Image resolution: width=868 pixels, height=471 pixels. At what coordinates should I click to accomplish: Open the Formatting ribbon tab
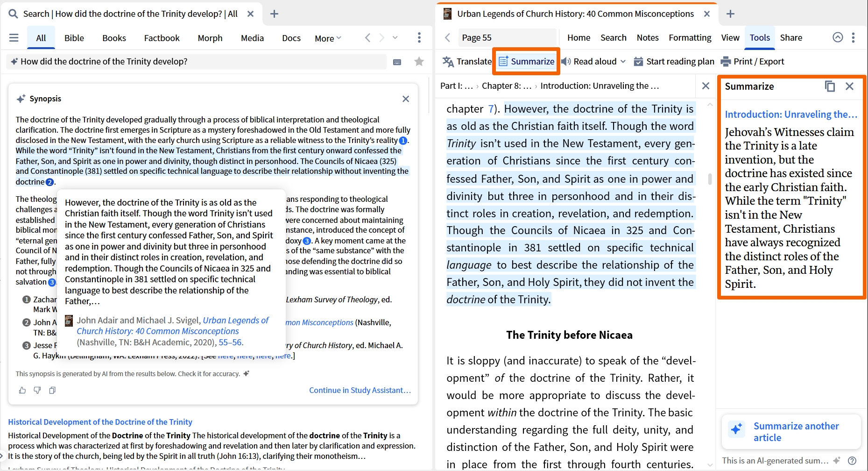(x=690, y=37)
